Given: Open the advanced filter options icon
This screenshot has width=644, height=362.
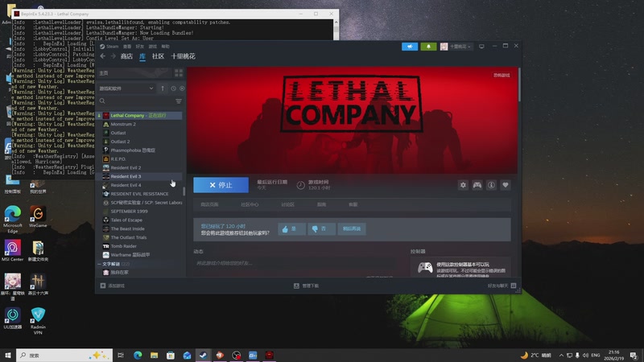Looking at the screenshot, I should 179,101.
